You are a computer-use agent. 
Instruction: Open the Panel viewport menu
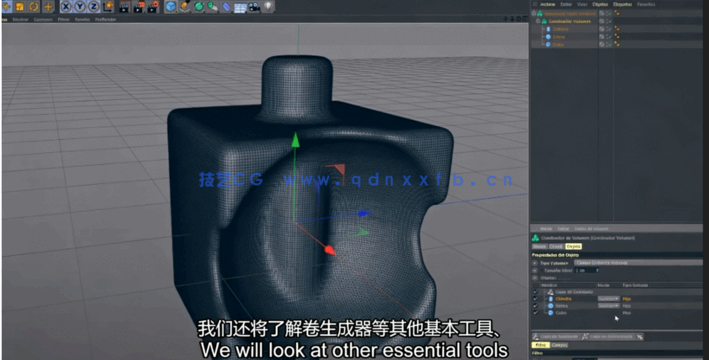click(82, 19)
